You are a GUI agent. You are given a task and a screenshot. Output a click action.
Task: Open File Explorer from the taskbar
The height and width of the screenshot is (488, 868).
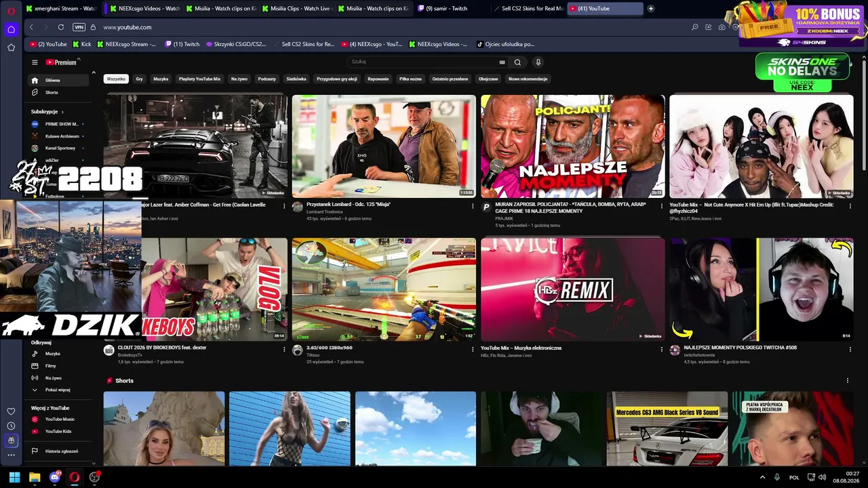coord(35,477)
